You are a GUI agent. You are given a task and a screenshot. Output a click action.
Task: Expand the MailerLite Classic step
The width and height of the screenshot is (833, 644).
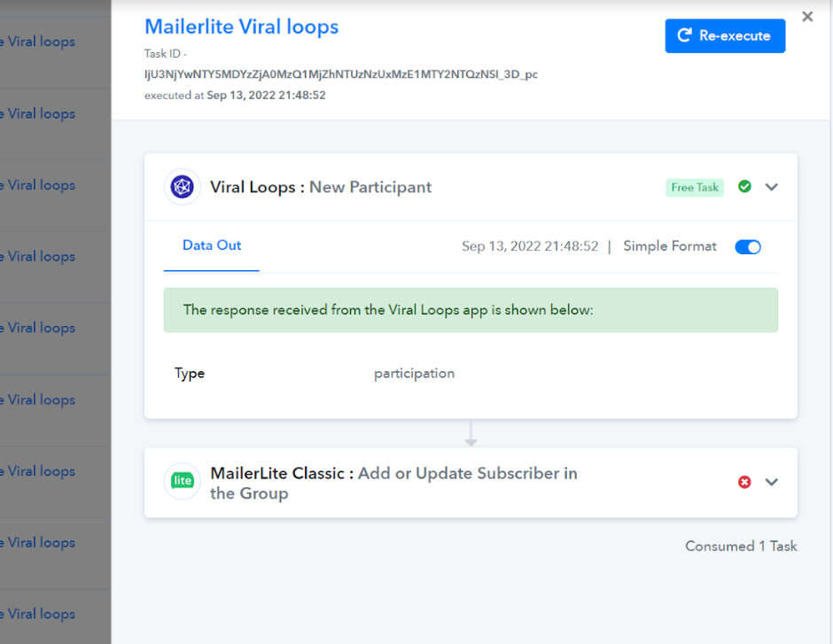tap(771, 482)
